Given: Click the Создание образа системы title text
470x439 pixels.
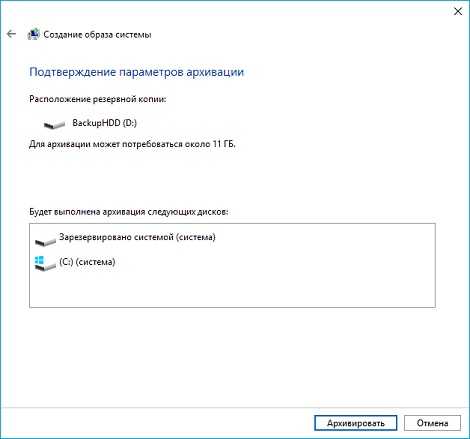Looking at the screenshot, I should click(x=97, y=35).
